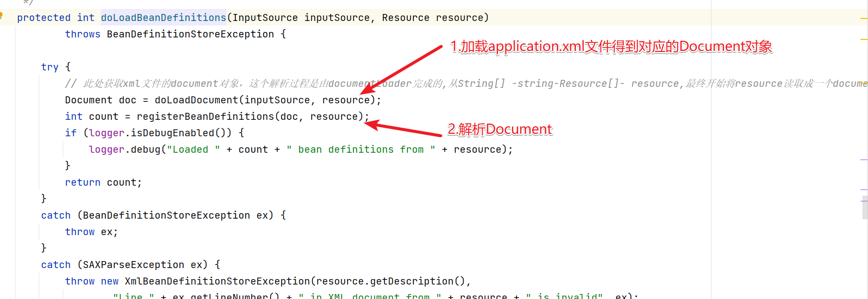Click inputSource argument inside doLoadDocument call

pyautogui.click(x=277, y=100)
